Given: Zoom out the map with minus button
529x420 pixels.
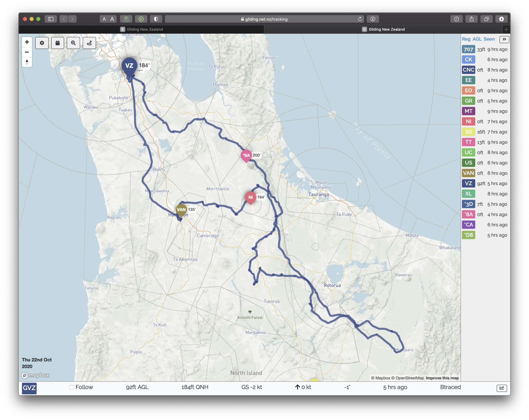Looking at the screenshot, I should [27, 52].
